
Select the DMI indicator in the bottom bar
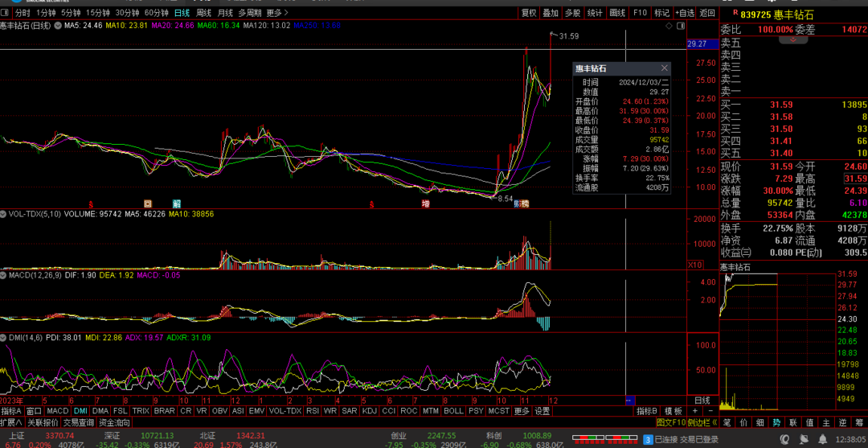coord(81,411)
